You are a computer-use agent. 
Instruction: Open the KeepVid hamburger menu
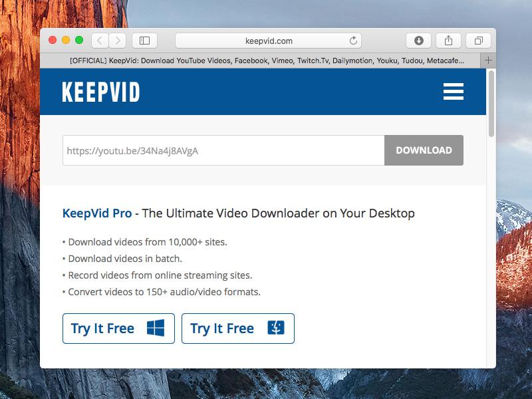[x=454, y=91]
